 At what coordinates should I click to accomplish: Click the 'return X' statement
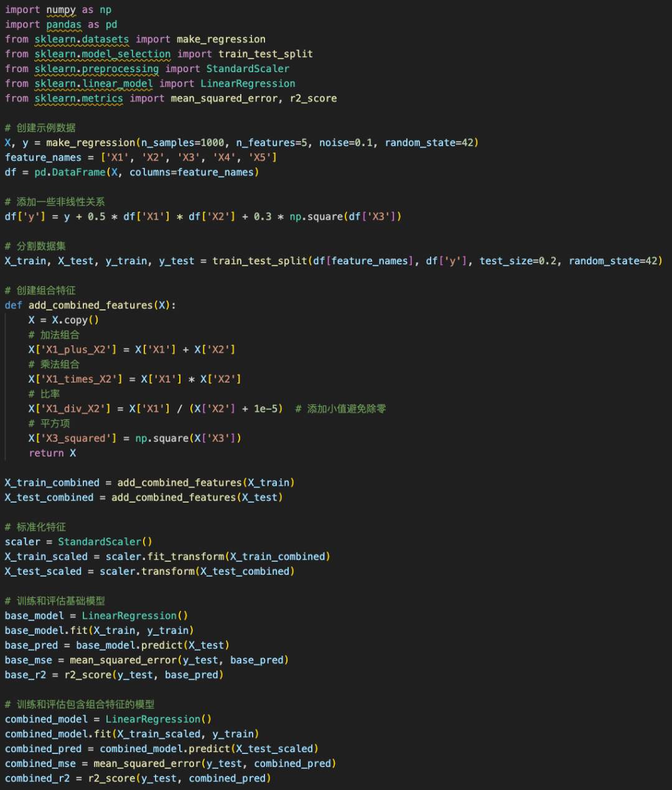[52, 453]
